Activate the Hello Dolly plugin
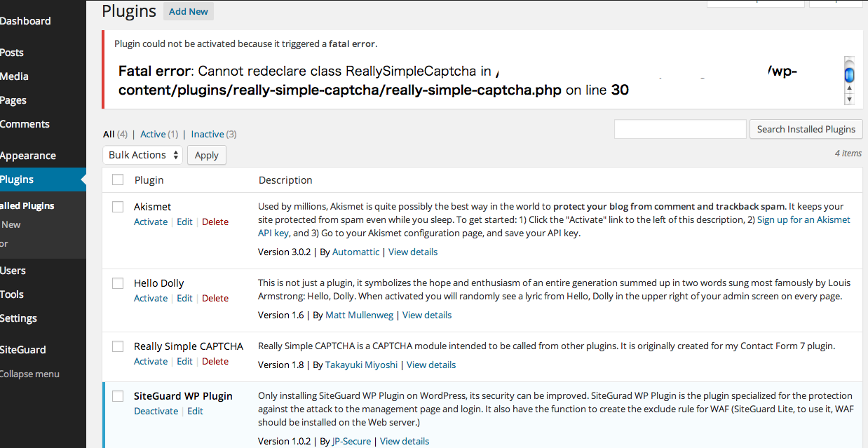This screenshot has height=448, width=868. 151,298
